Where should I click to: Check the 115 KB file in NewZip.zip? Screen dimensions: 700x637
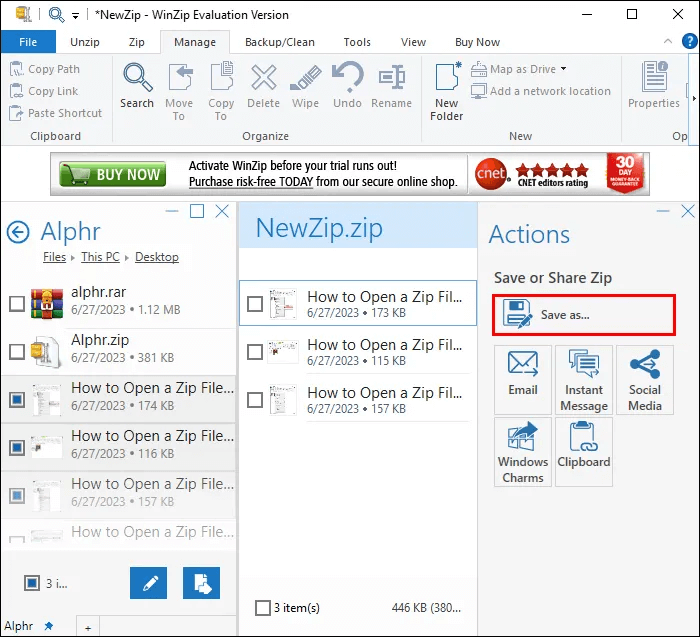point(255,352)
